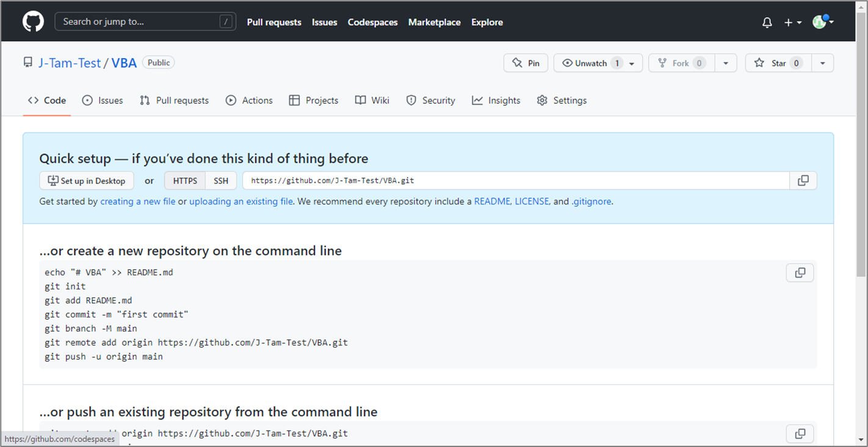
Task: Switch to the repository Issues tab
Action: click(x=103, y=100)
